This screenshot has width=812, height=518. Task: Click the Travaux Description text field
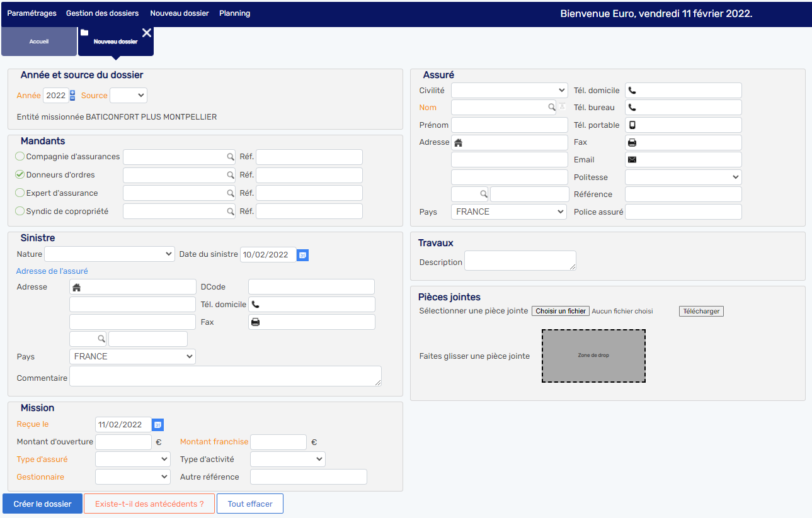pos(520,261)
